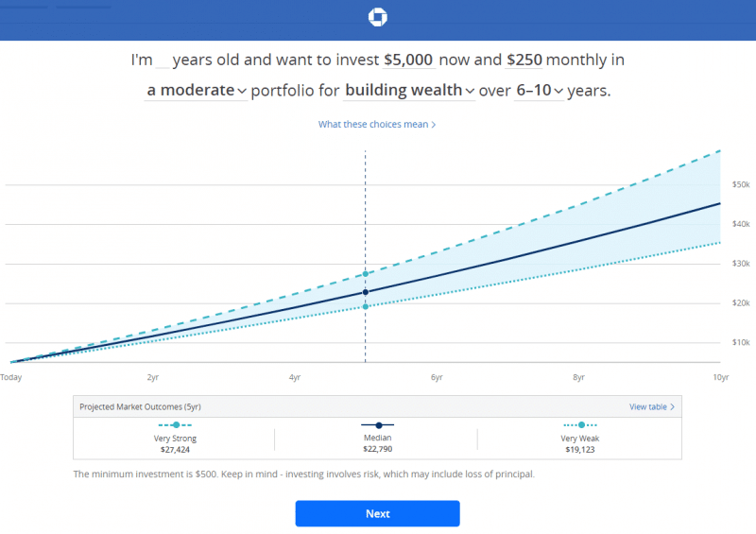Image resolution: width=756 pixels, height=534 pixels.
Task: Select the Very Strong legend icon
Action: point(175,425)
